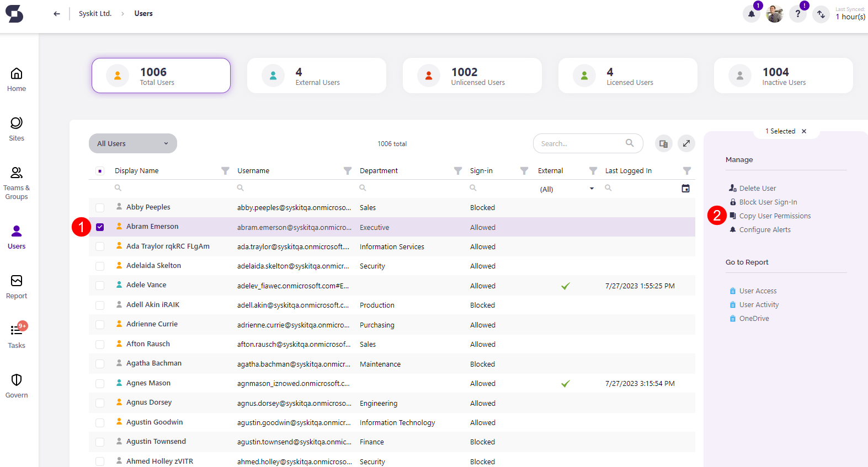Click Copy User Permissions action
The image size is (868, 467).
pyautogui.click(x=770, y=216)
